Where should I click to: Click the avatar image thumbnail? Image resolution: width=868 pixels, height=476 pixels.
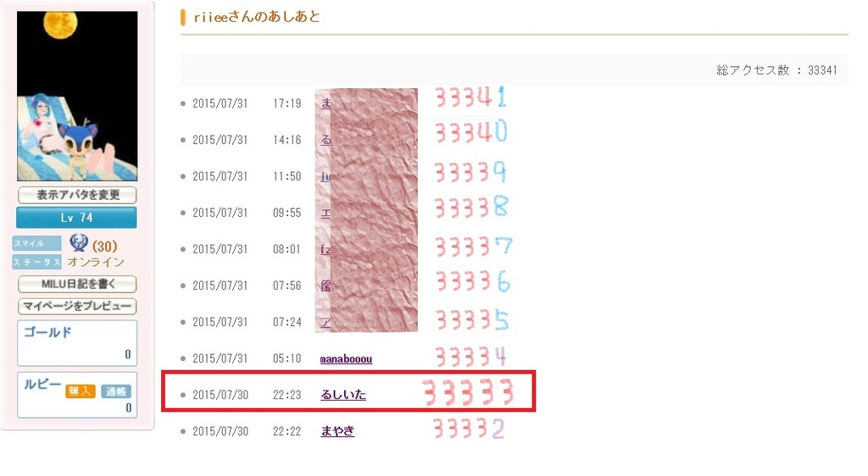tap(77, 96)
